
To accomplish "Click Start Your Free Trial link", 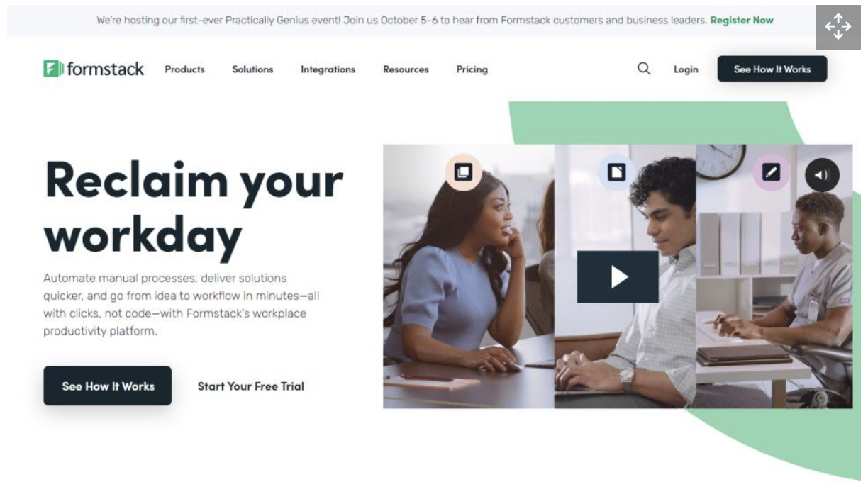I will [251, 386].
